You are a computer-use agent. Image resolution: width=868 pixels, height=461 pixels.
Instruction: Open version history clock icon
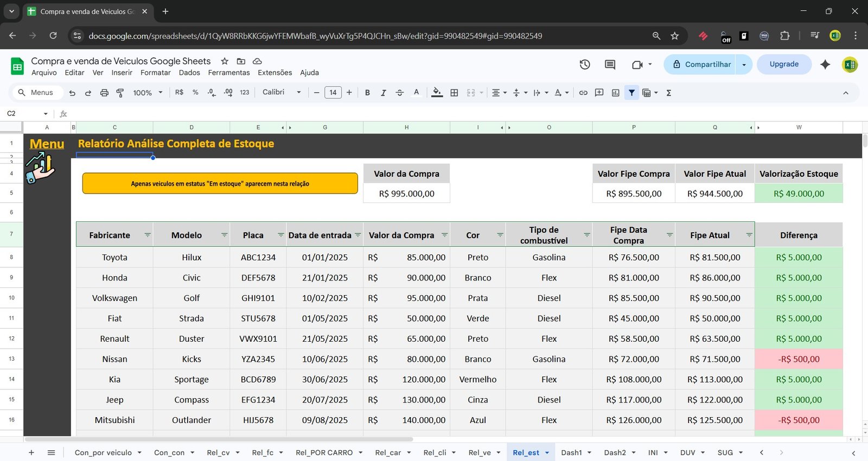[x=585, y=65]
